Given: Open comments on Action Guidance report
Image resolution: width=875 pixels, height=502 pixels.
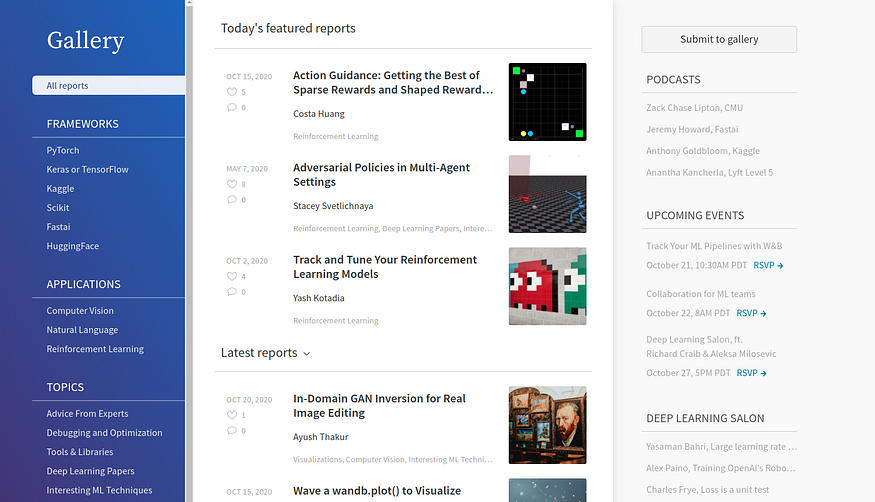Looking at the screenshot, I should pyautogui.click(x=232, y=107).
